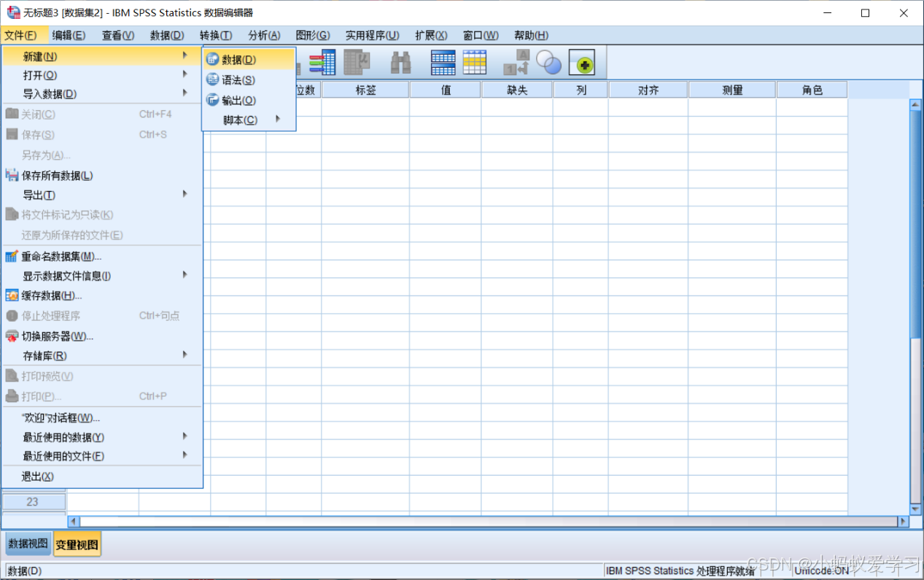Viewport: 924px width, 580px height.
Task: Click the Variables icon in toolbar
Action: (322, 62)
